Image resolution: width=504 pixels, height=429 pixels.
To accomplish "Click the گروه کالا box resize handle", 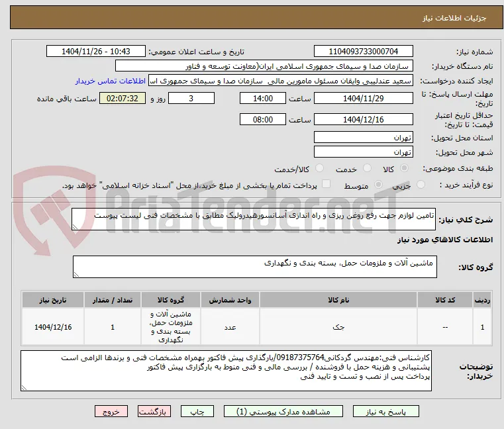I will point(76,275).
